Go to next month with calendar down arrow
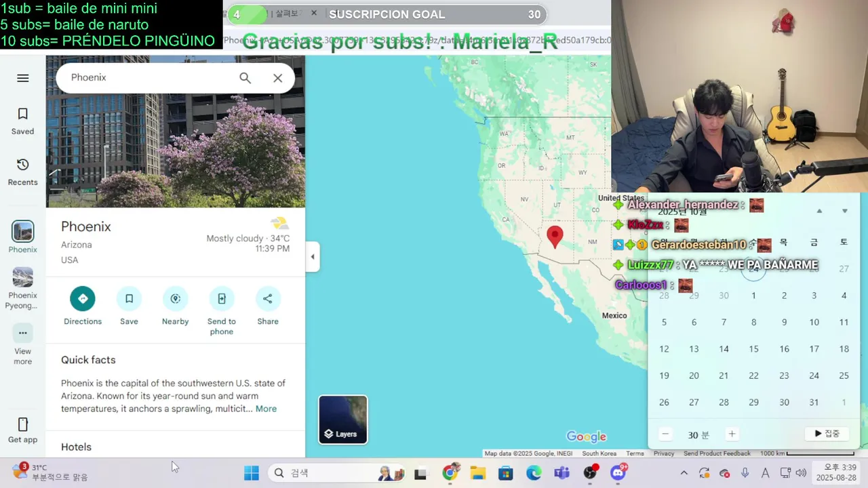The image size is (868, 488). click(844, 211)
